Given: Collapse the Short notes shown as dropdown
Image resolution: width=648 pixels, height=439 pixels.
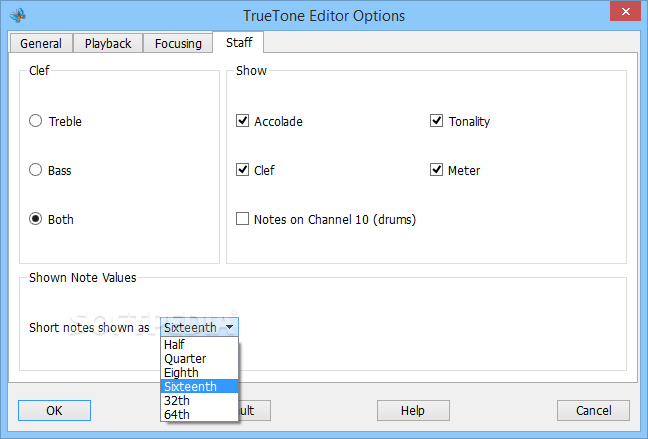Looking at the screenshot, I should (x=199, y=327).
